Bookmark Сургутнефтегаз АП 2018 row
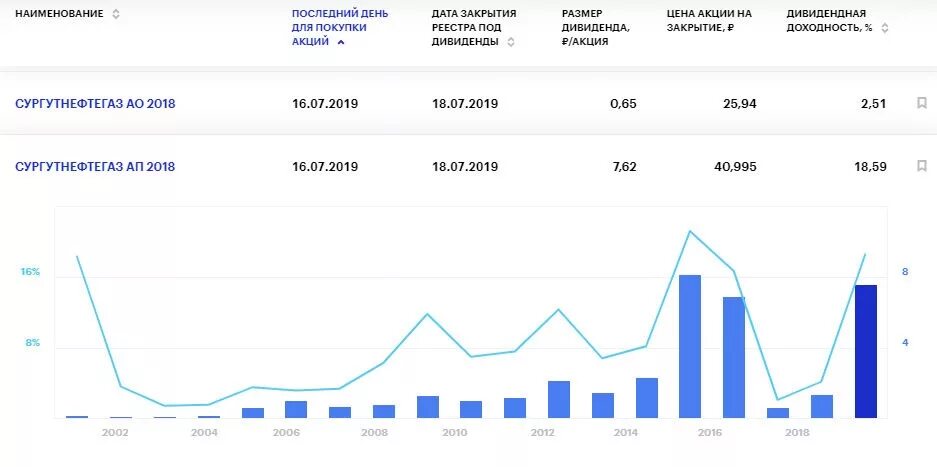 coord(921,166)
